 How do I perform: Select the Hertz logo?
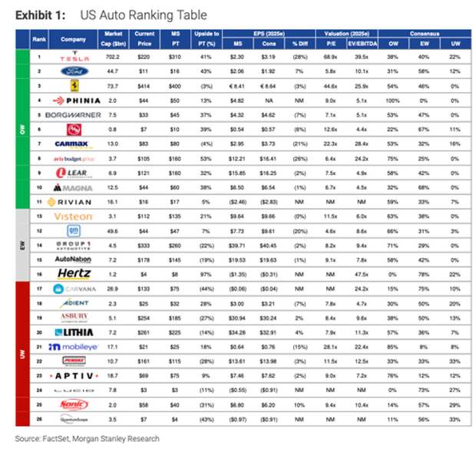[x=74, y=274]
